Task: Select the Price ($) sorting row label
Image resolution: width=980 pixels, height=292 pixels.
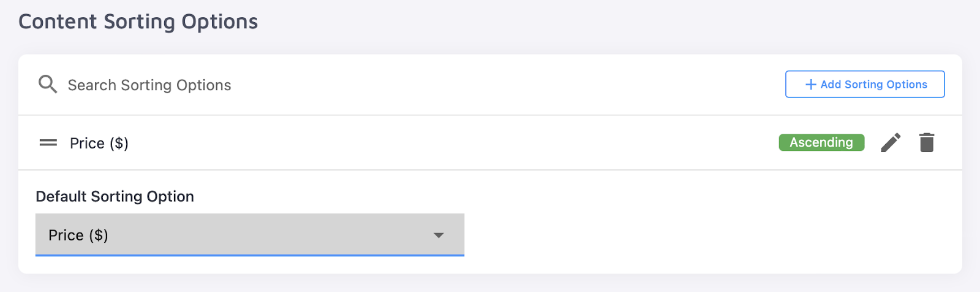Action: tap(99, 144)
